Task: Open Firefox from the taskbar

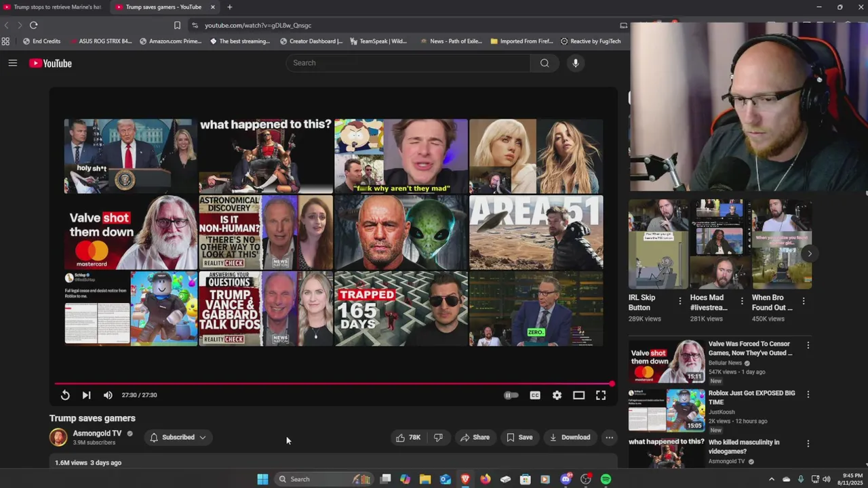Action: 486,479
